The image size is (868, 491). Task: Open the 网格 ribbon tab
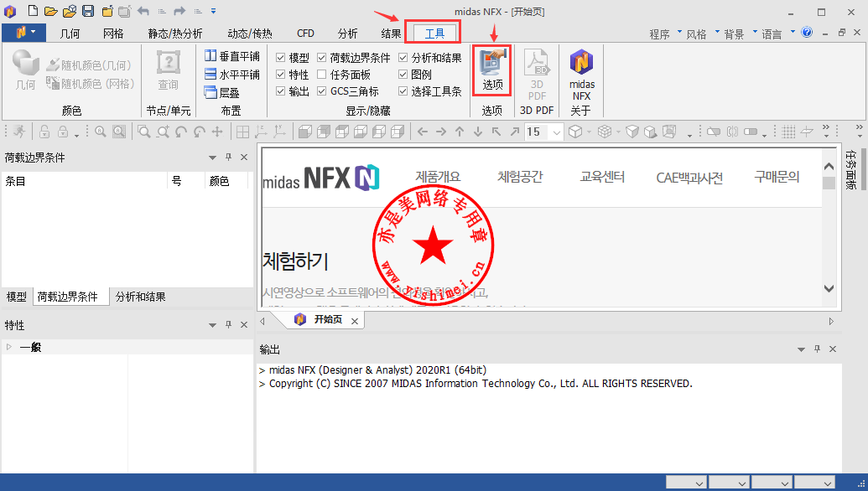pos(113,34)
